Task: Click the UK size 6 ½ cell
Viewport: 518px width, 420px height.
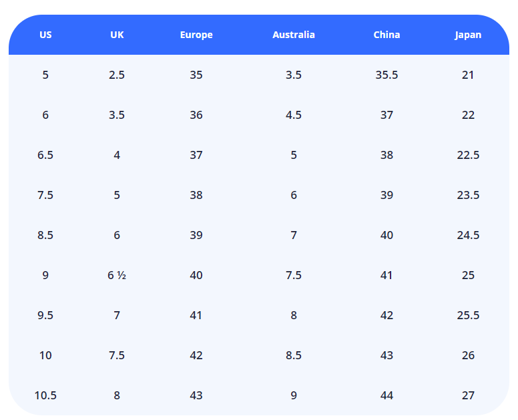Action: pyautogui.click(x=117, y=275)
